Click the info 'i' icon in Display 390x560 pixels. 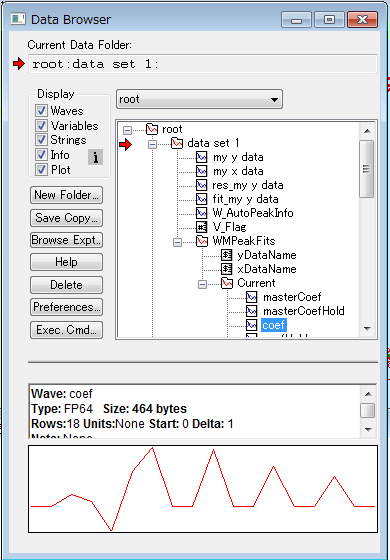(95, 157)
